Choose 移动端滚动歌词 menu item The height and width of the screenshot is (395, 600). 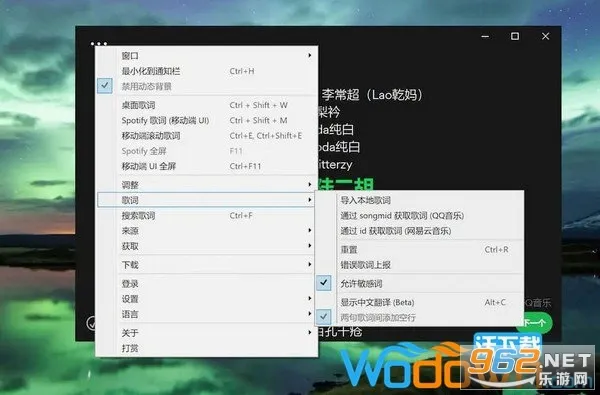207,135
